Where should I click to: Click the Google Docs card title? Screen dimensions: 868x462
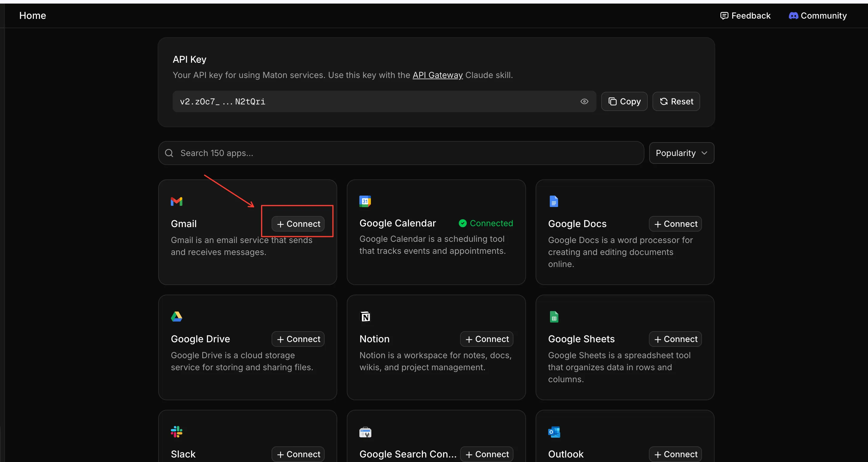tap(577, 224)
